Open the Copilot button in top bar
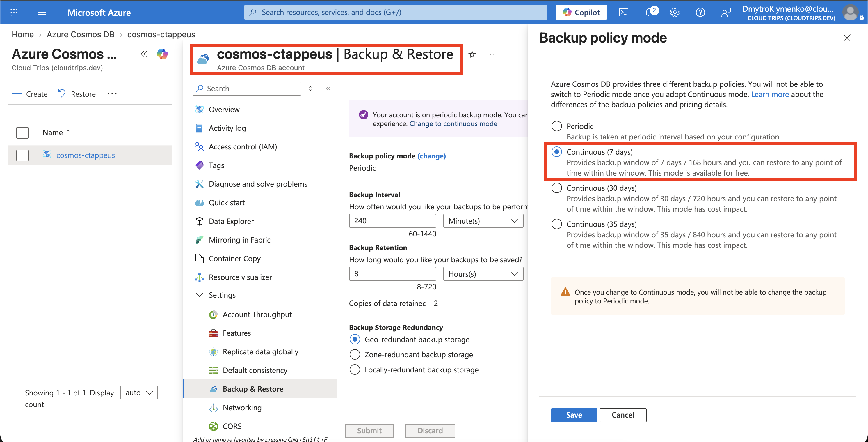Image resolution: width=868 pixels, height=442 pixels. tap(581, 13)
